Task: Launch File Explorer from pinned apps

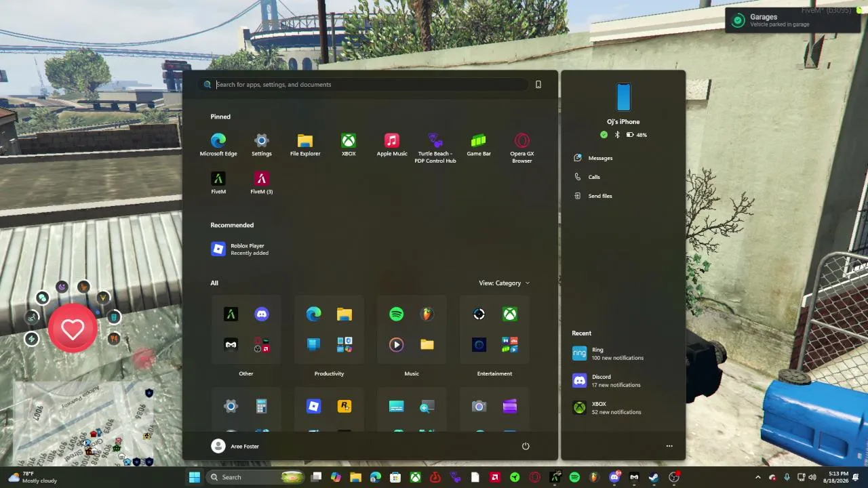Action: click(305, 144)
